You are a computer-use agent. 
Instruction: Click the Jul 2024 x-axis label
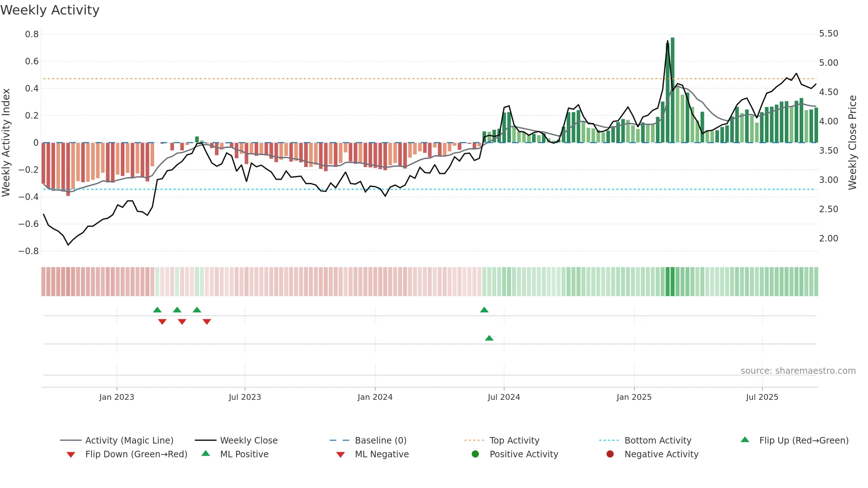click(504, 397)
